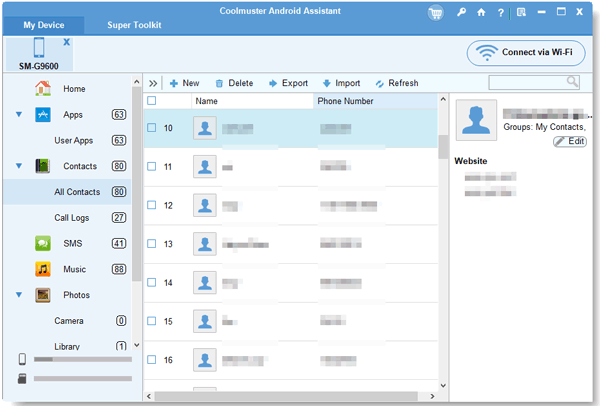Click avatar icon of contact 16
Image resolution: width=600 pixels, height=406 pixels.
pyautogui.click(x=205, y=360)
